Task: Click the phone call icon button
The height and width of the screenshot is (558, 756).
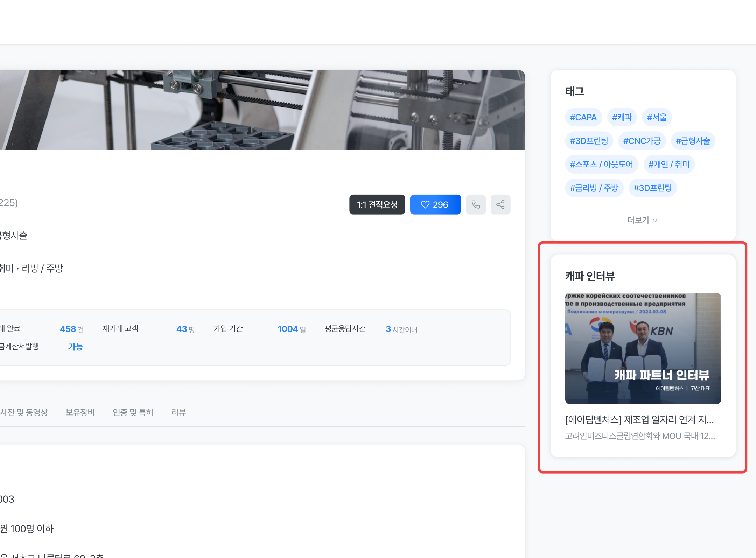Action: click(x=476, y=204)
